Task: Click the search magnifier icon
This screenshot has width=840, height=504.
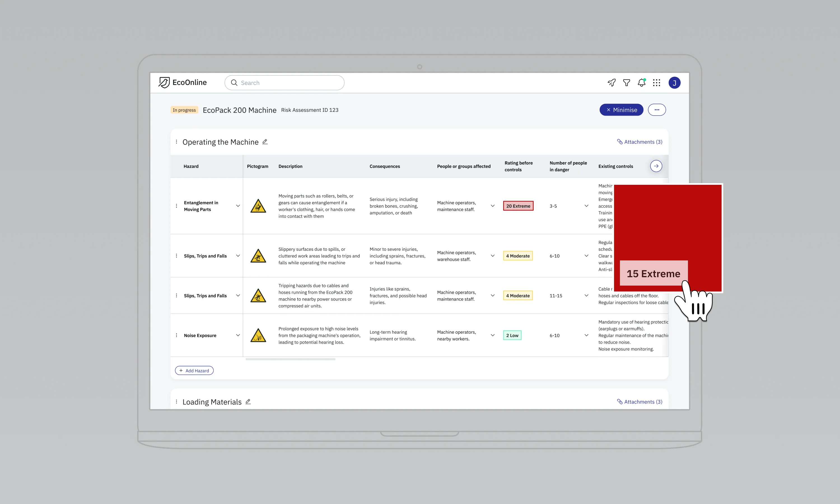Action: coord(234,83)
